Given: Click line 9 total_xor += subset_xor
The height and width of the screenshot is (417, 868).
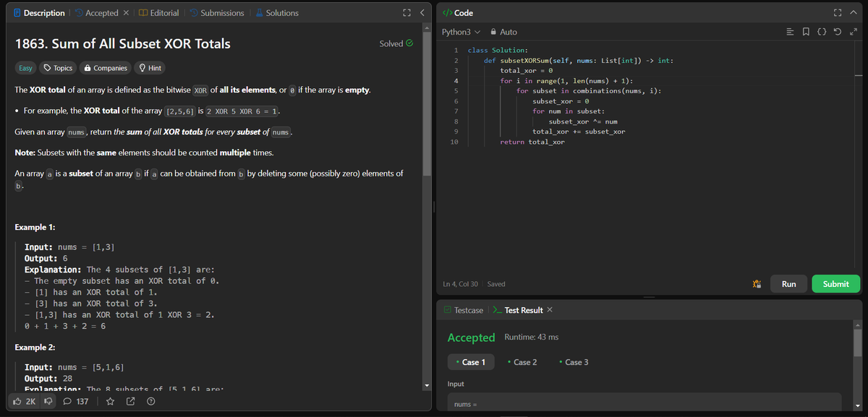Looking at the screenshot, I should 579,132.
